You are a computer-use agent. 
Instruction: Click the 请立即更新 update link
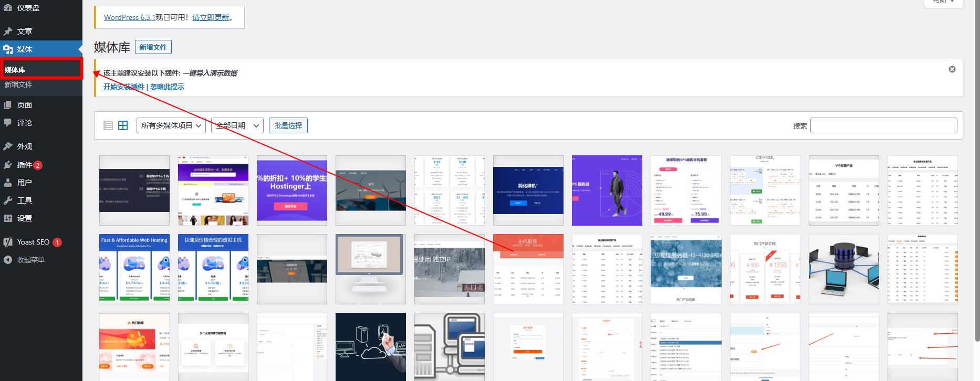(x=211, y=17)
